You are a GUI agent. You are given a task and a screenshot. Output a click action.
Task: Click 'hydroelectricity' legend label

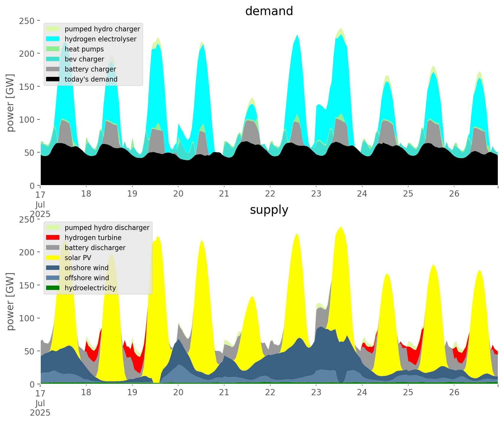click(x=90, y=288)
